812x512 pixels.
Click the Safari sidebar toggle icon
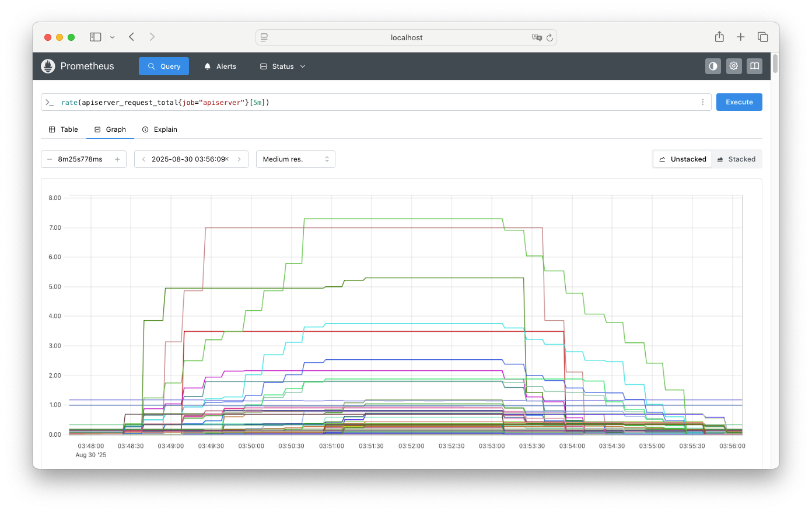(x=95, y=37)
